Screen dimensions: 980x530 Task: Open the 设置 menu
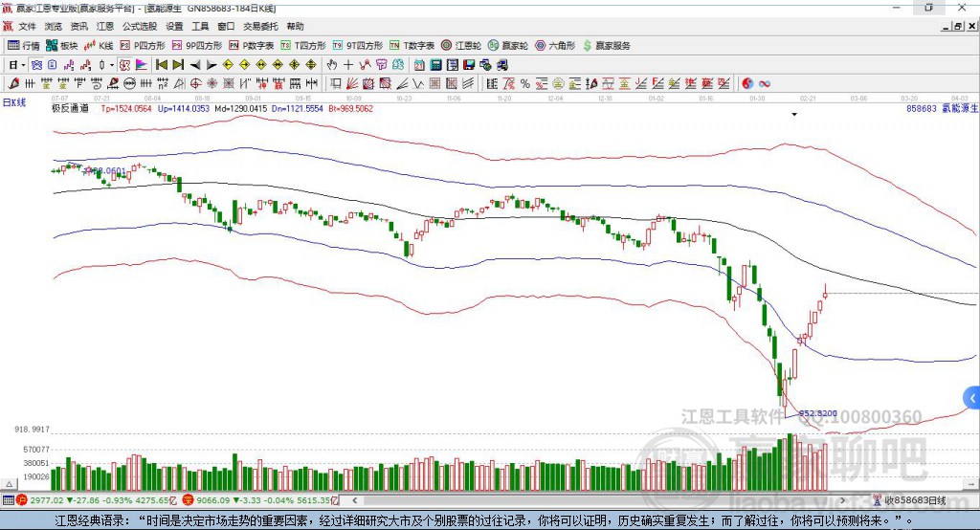(174, 26)
